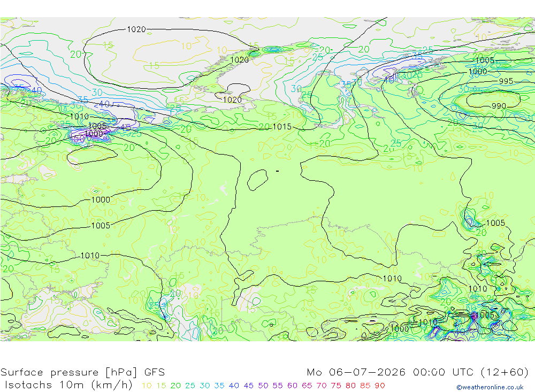The height and width of the screenshot is (392, 535).
Task: Click the green 20 value in isotach legend
Action: 175,386
